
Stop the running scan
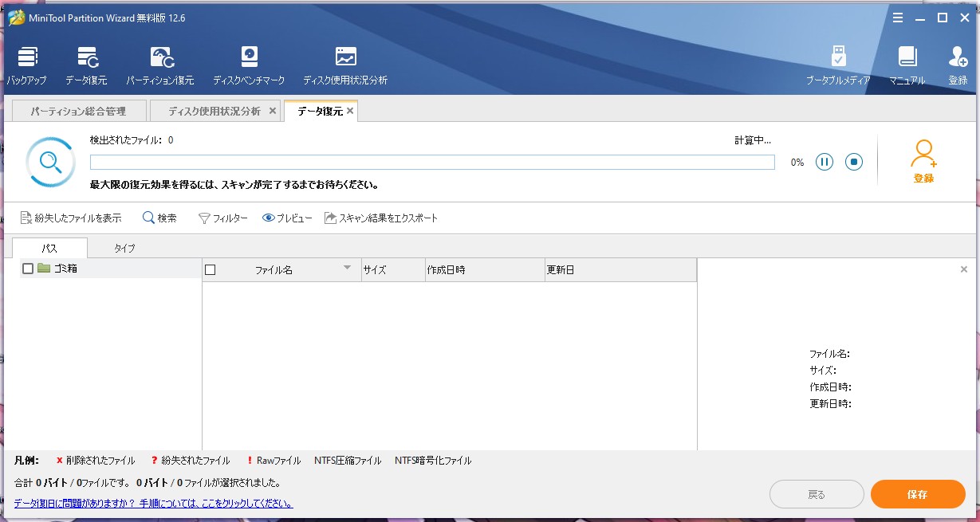tap(854, 162)
